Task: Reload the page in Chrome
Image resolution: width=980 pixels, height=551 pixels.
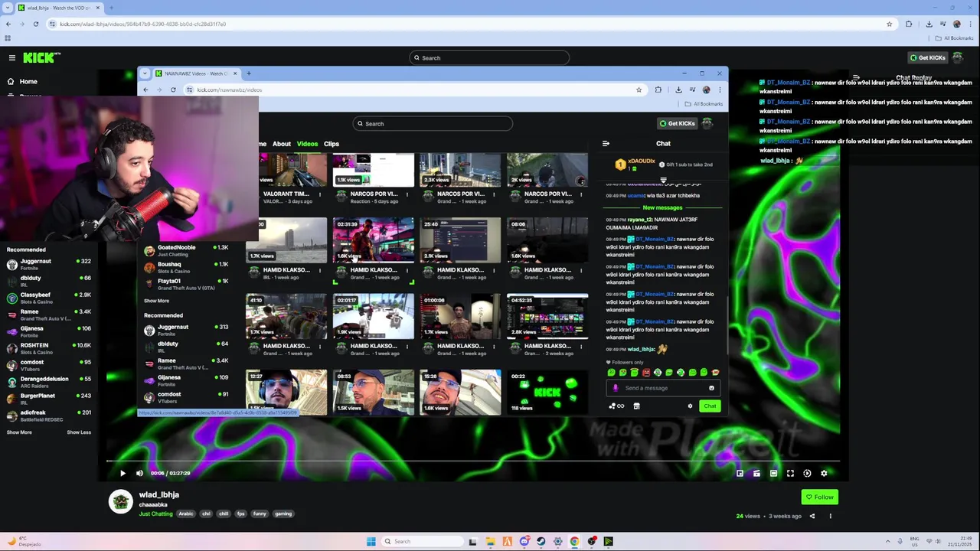Action: [36, 24]
